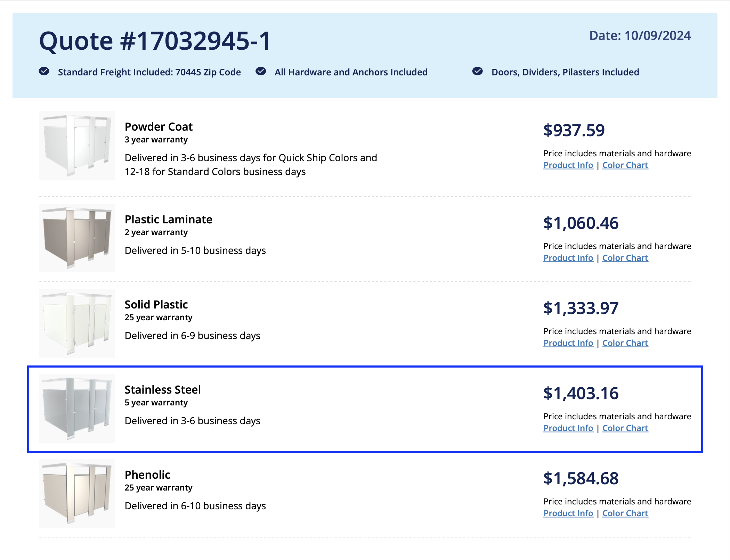Click the Phenolic partition thumbnail
The width and height of the screenshot is (730, 560).
77,494
